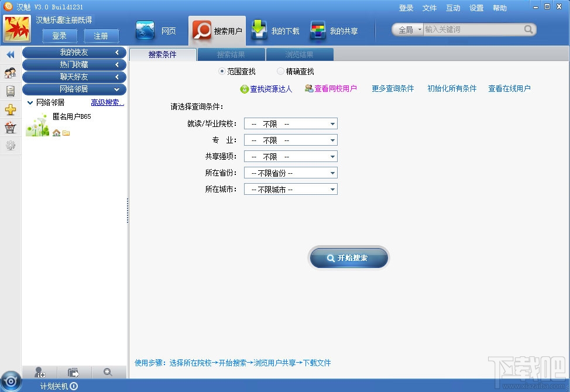The image size is (570, 392).
Task: Collapse the 网络邻居 tree node
Action: [30, 102]
